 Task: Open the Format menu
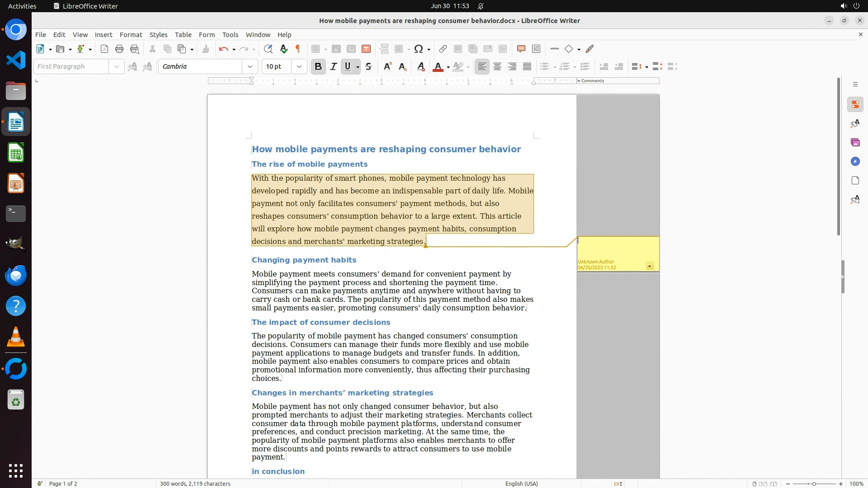[x=131, y=35]
